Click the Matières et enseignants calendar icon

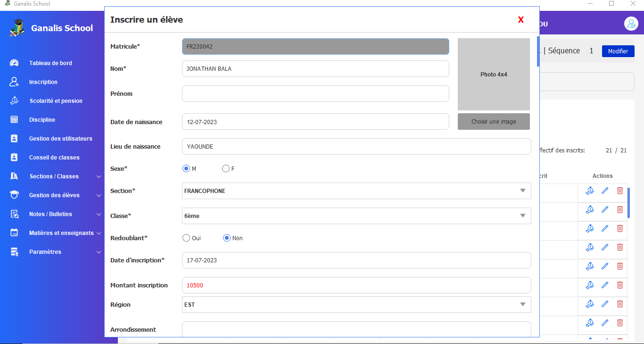14,233
